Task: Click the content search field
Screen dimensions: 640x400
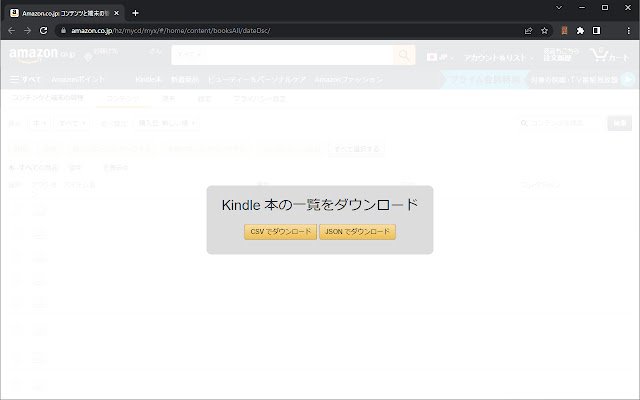Action: click(561, 123)
